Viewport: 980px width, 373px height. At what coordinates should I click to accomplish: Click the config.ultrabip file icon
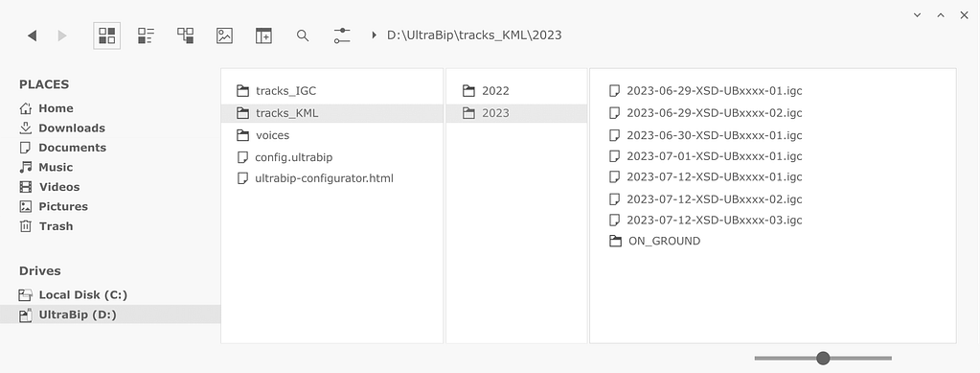coord(243,157)
